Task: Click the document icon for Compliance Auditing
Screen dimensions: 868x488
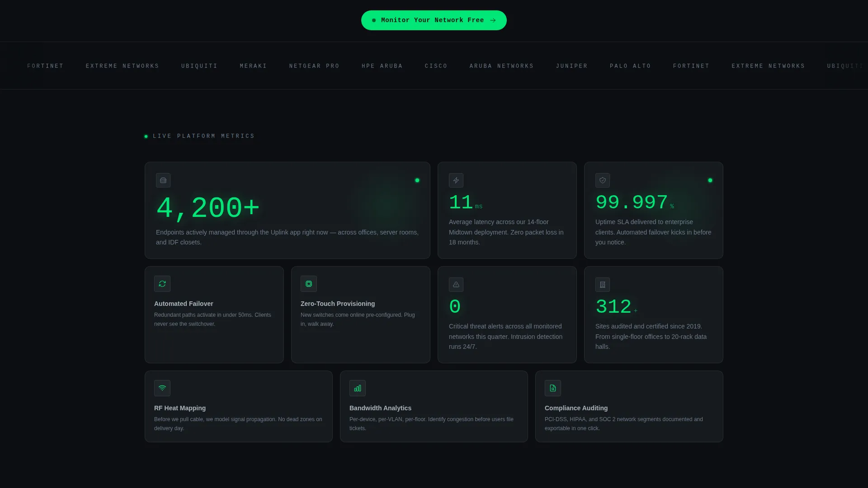Action: click(553, 388)
